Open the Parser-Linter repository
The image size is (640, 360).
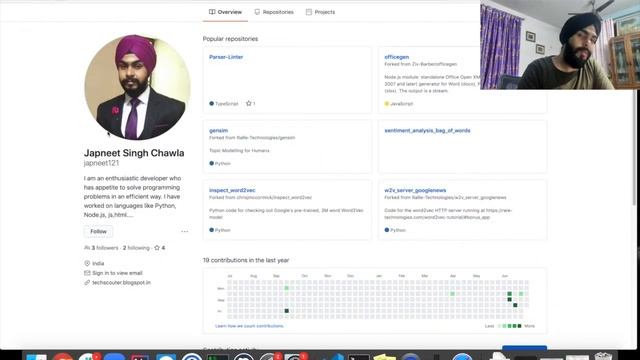coord(226,57)
